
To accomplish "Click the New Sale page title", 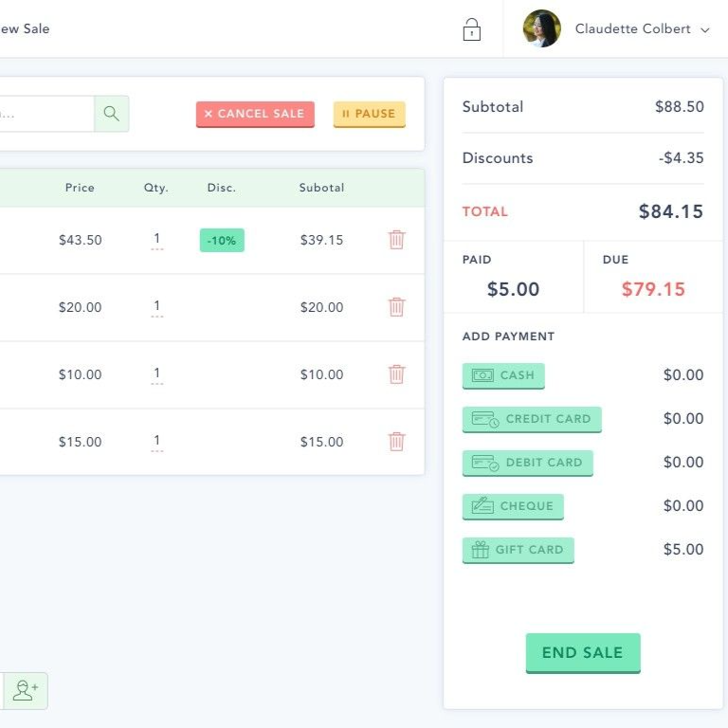I will 25,28.
